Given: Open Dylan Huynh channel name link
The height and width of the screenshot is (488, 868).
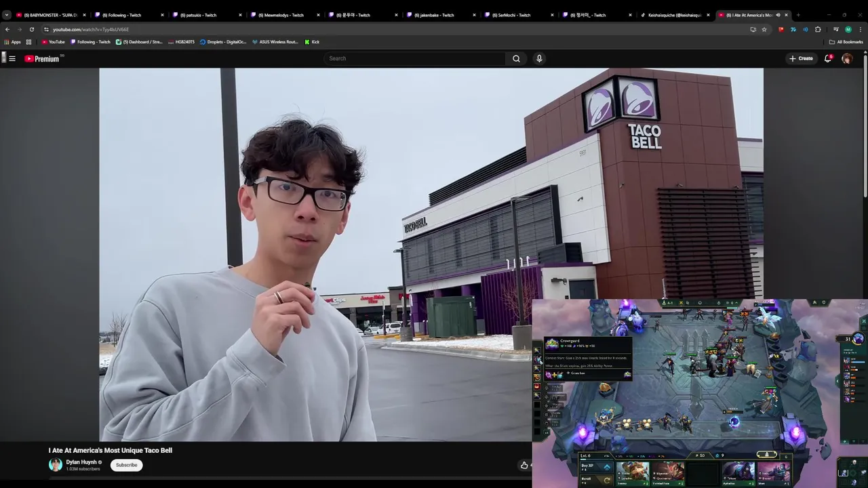Looking at the screenshot, I should tap(81, 462).
